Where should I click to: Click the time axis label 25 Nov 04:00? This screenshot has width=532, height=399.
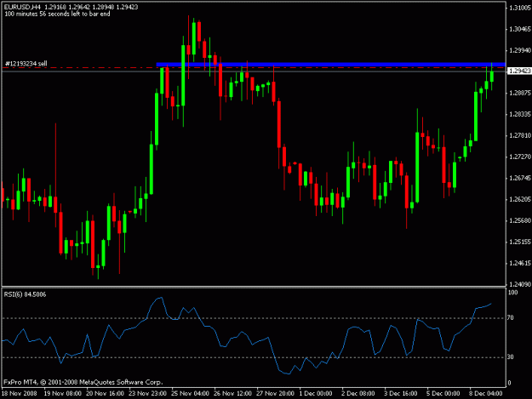[191, 394]
